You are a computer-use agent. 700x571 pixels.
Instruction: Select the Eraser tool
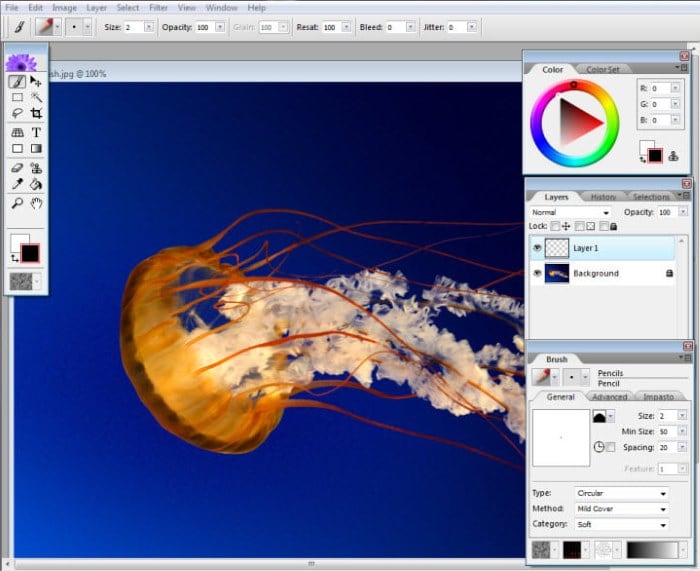tap(17, 168)
